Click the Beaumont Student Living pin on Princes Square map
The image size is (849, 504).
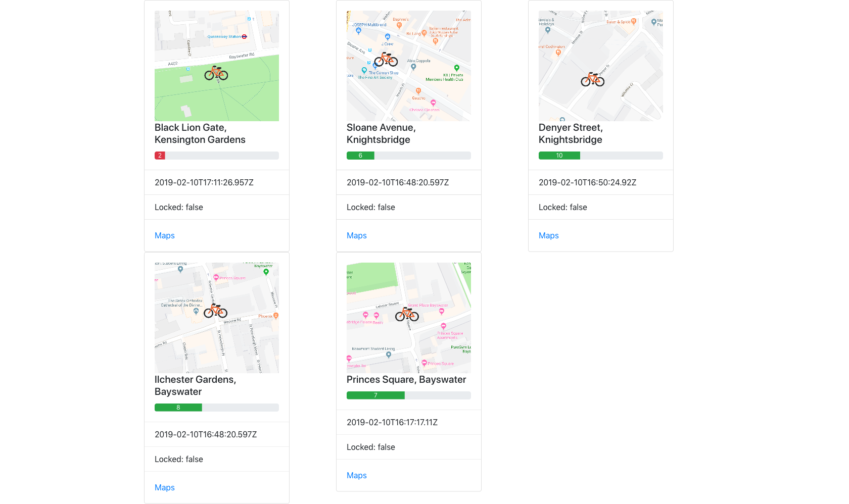[389, 355]
